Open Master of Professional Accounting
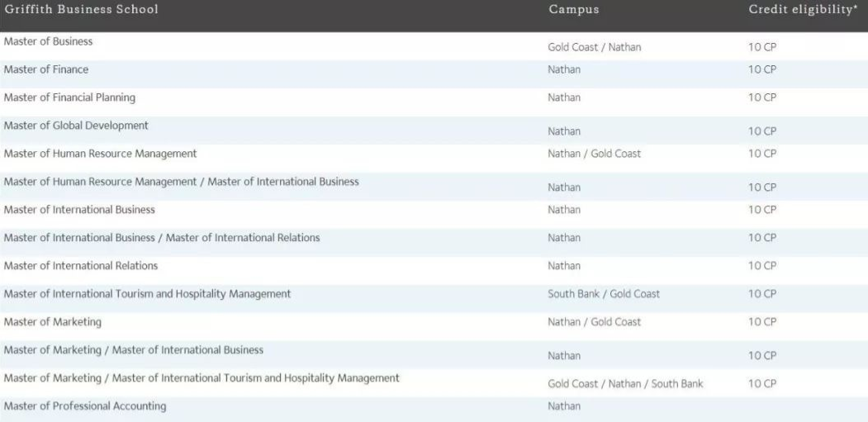 tap(85, 406)
